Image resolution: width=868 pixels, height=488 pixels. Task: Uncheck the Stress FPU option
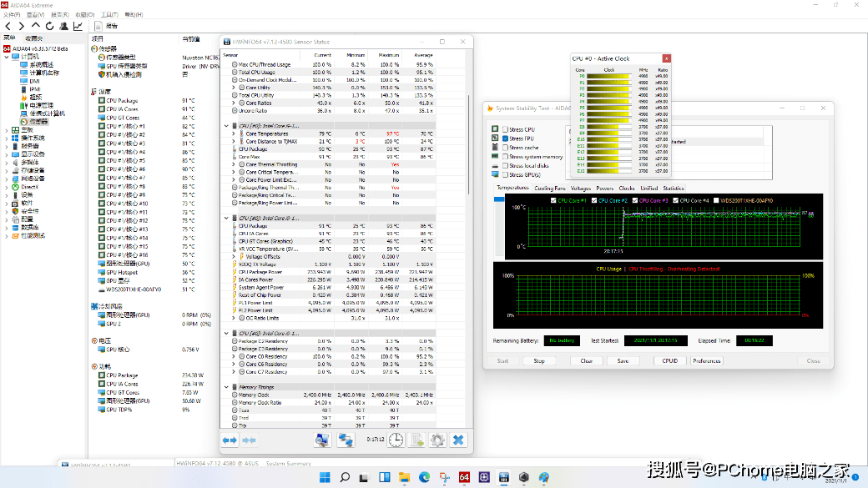coord(506,138)
